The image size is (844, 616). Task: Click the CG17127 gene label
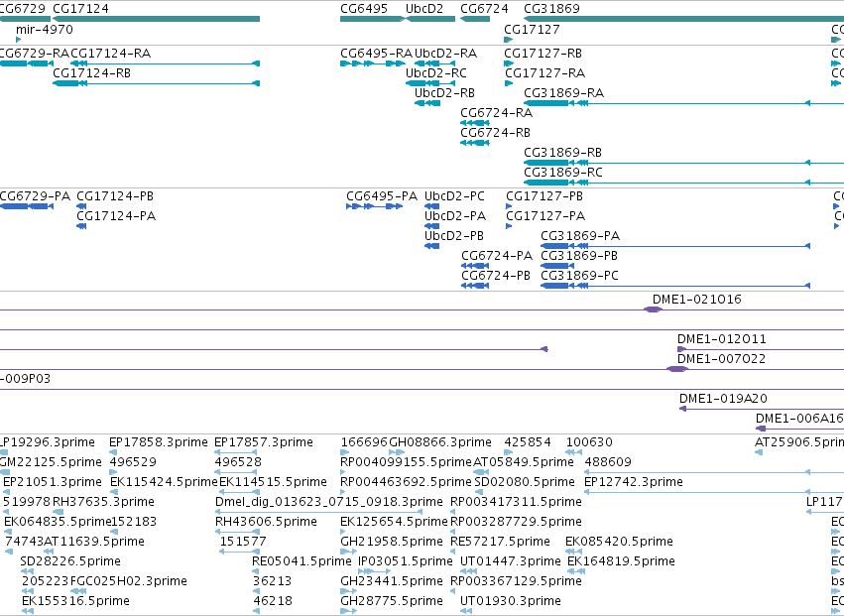pos(532,29)
